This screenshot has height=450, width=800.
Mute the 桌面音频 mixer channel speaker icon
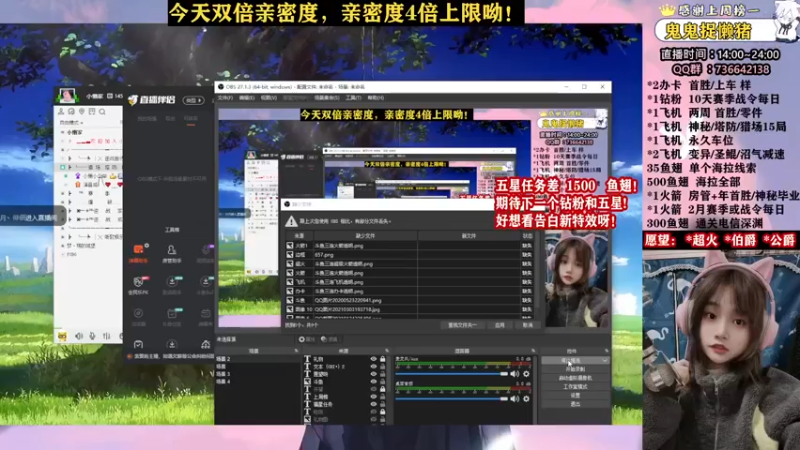[x=514, y=398]
